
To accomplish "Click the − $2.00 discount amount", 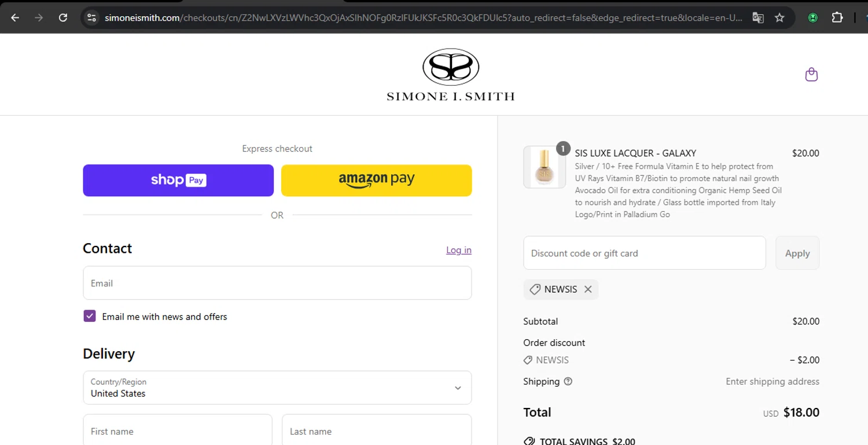I will 805,360.
